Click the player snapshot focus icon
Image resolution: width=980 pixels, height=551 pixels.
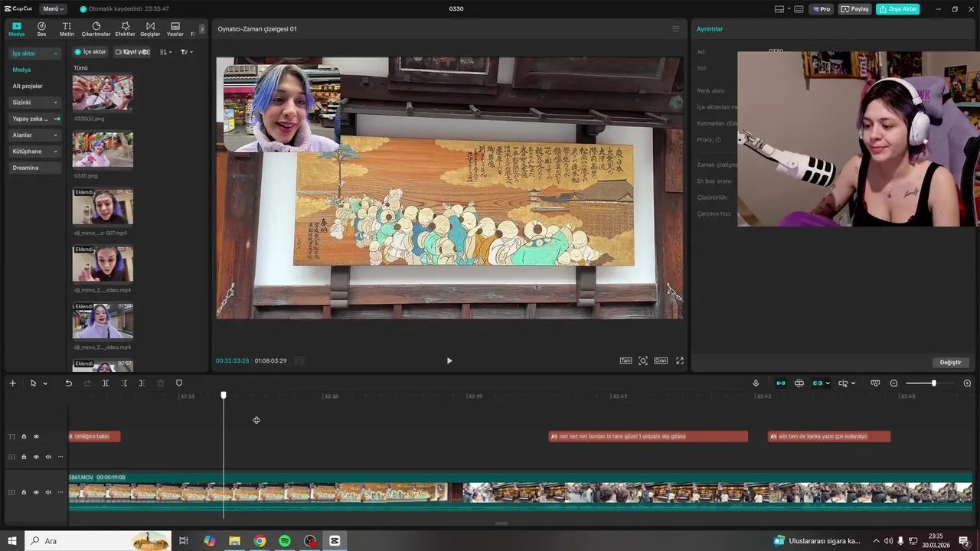click(643, 360)
